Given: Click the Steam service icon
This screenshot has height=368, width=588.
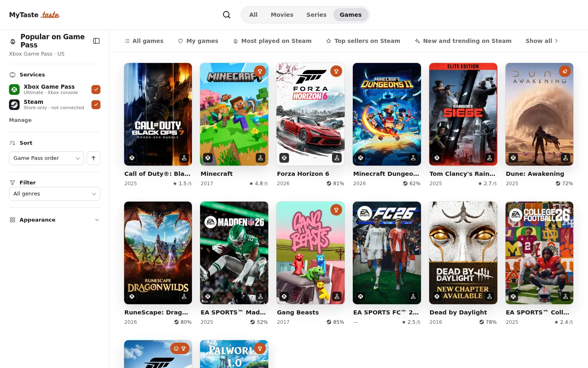Looking at the screenshot, I should pyautogui.click(x=14, y=105).
